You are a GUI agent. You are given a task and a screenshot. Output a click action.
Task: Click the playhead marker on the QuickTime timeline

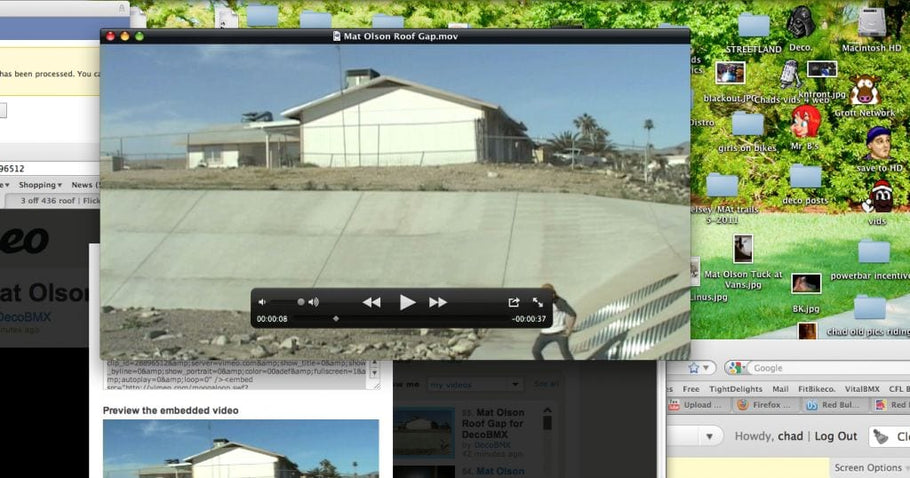[x=336, y=318]
